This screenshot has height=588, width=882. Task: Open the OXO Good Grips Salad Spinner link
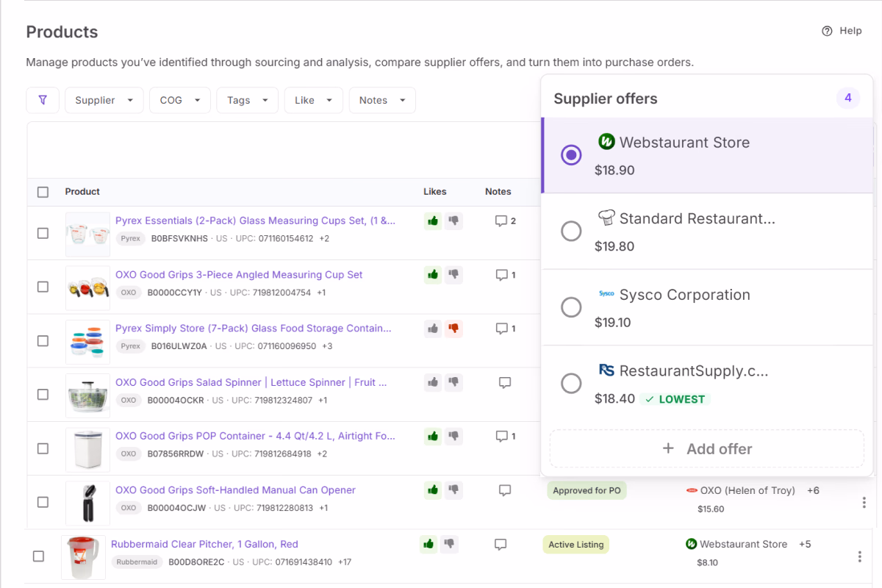point(251,382)
